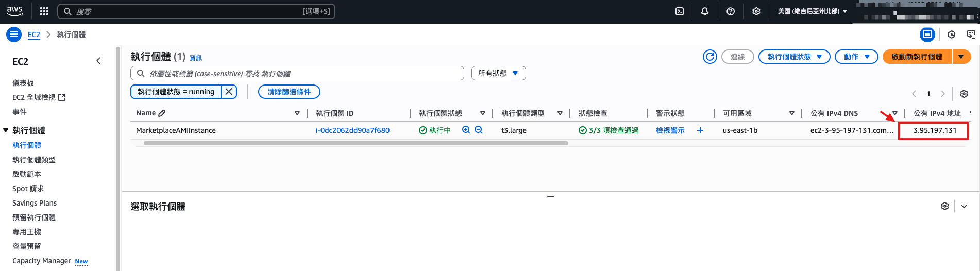Screen dimensions: 980x271
Task: Refresh the instances list
Action: (x=710, y=57)
